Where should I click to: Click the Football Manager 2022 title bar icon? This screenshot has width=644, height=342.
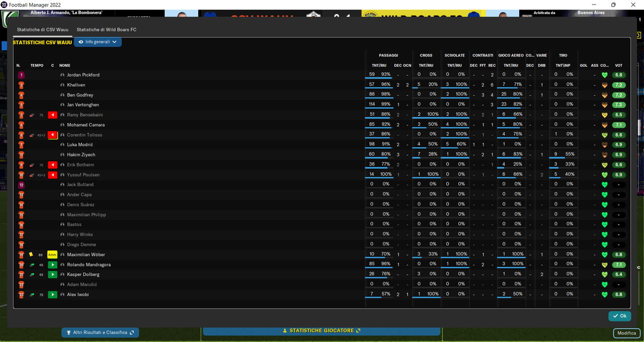tap(4, 5)
